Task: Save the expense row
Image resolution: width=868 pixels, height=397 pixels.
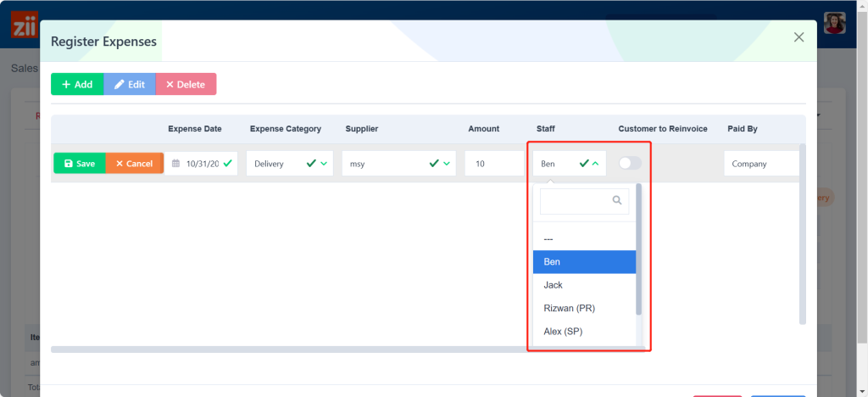Action: (x=80, y=164)
